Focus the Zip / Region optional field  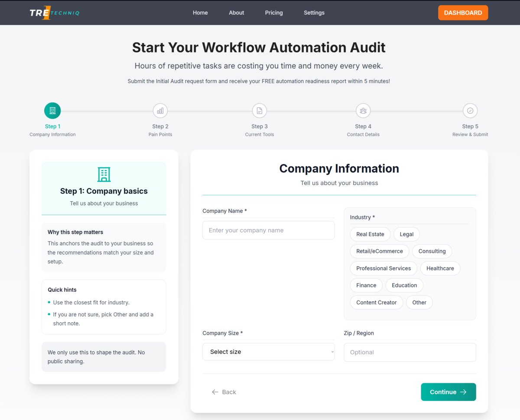click(410, 352)
